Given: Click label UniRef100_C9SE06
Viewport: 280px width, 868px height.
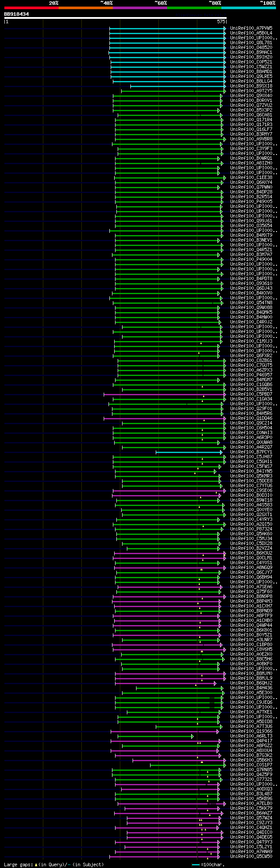Looking at the screenshot, I should click(251, 490).
